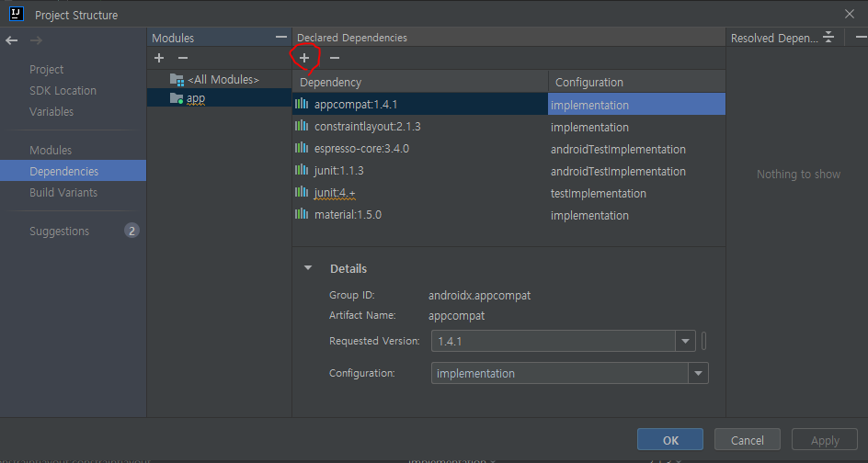
Task: Collapse the Details section
Action: (308, 268)
